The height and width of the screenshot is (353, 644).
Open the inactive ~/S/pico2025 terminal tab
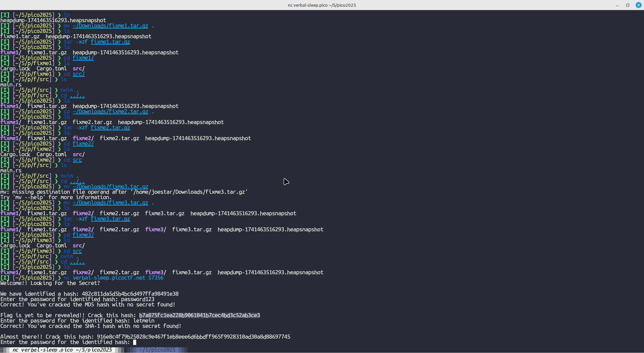[x=157, y=350]
